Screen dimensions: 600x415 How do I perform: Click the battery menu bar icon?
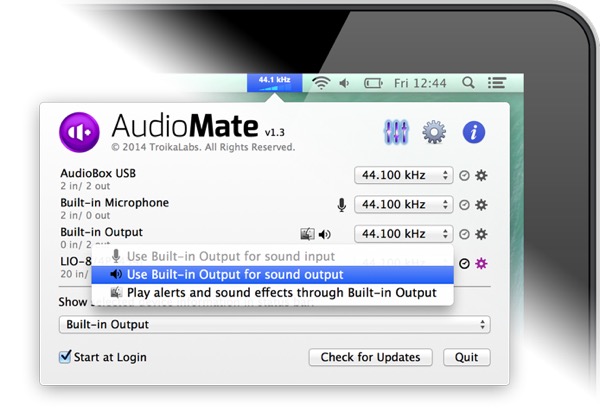click(x=373, y=83)
